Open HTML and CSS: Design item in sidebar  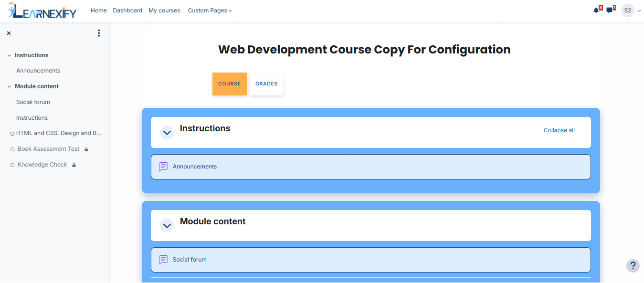click(x=59, y=134)
